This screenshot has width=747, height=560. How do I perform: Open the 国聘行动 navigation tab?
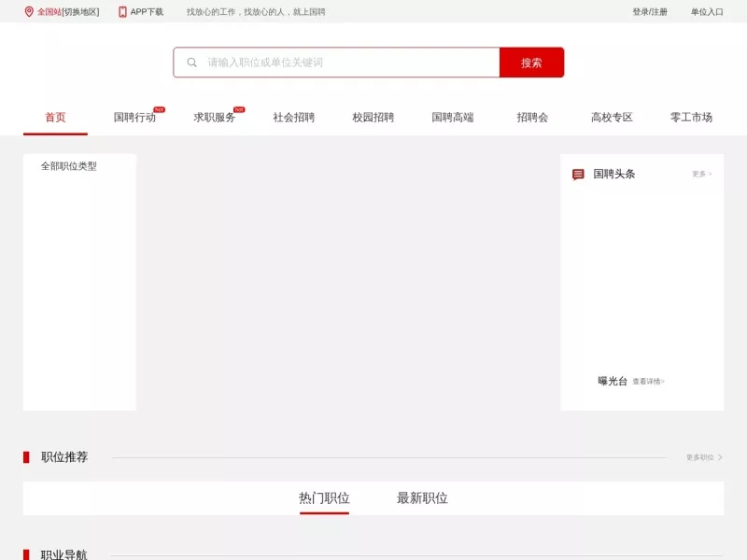pos(134,118)
